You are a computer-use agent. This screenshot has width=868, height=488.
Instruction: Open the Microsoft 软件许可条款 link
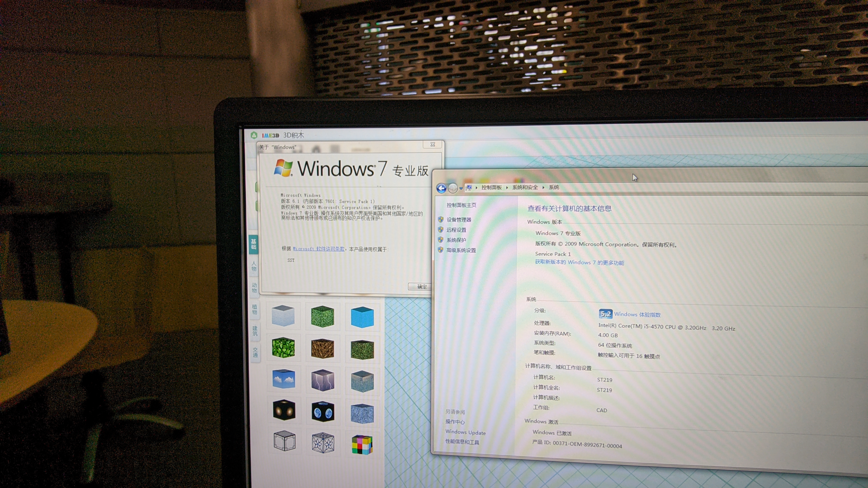[x=318, y=249]
